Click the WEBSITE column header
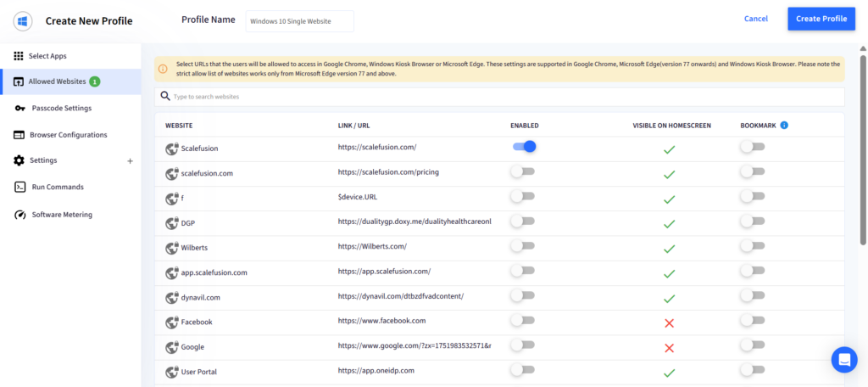 pyautogui.click(x=179, y=126)
